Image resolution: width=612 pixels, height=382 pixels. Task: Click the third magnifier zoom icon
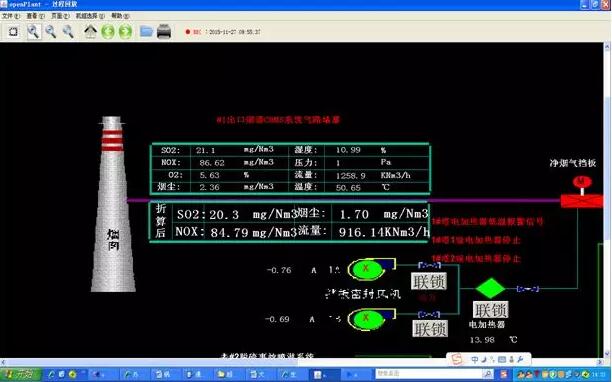click(68, 32)
